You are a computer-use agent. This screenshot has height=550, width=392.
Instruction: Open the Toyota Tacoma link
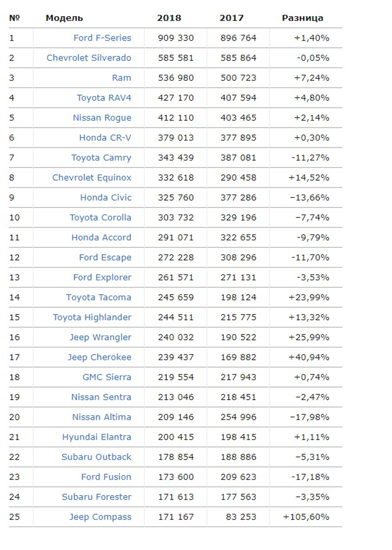pos(98,297)
